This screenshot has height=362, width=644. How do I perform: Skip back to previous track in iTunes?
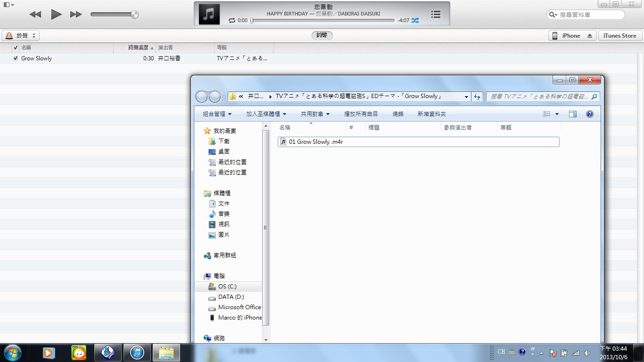click(x=35, y=15)
